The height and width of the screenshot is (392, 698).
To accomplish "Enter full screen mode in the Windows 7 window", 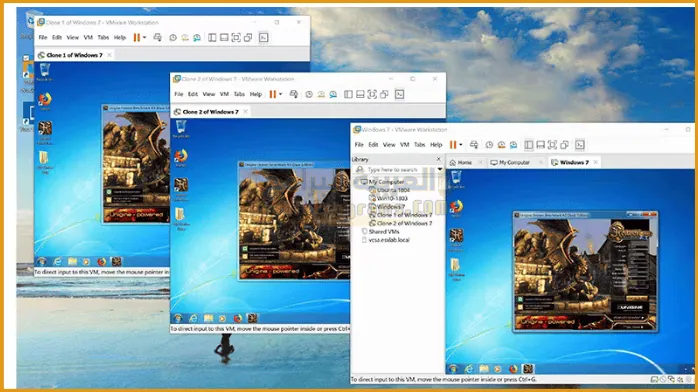I will pos(552,145).
